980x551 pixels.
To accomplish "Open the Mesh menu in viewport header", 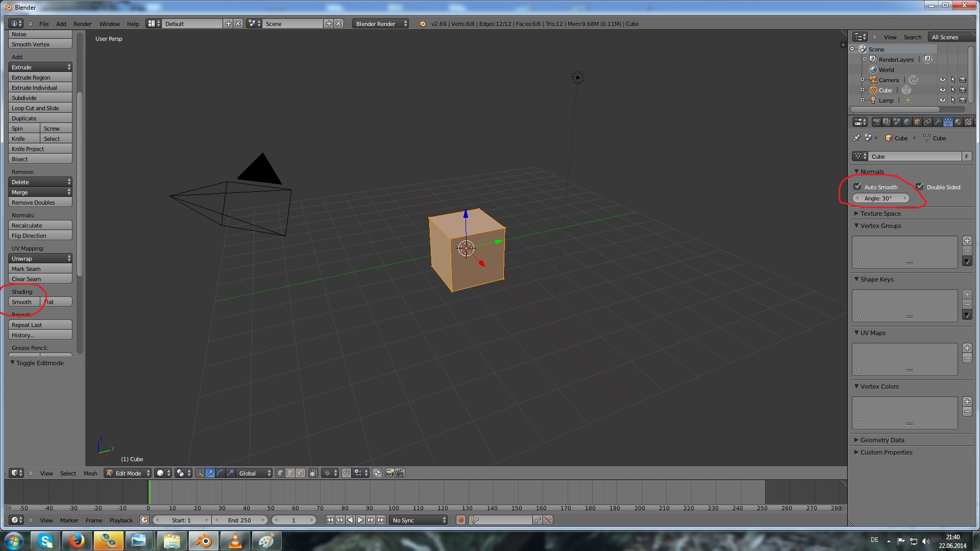I will [x=90, y=473].
